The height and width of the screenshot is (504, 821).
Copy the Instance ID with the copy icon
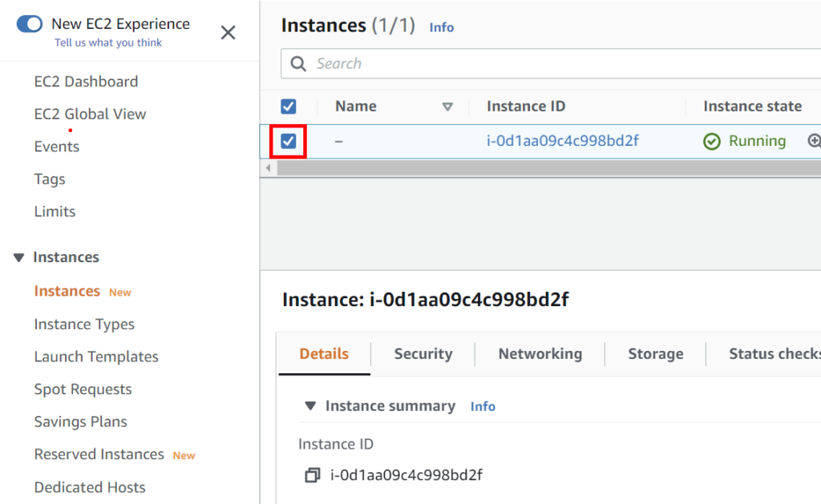(313, 475)
